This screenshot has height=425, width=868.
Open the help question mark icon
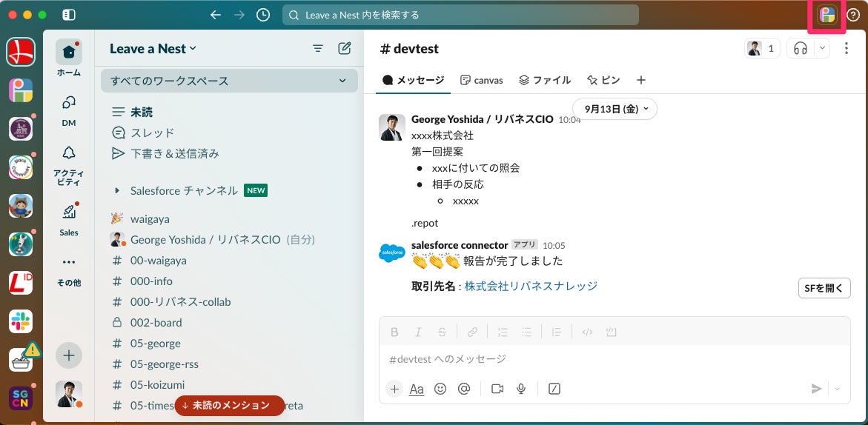coord(853,16)
